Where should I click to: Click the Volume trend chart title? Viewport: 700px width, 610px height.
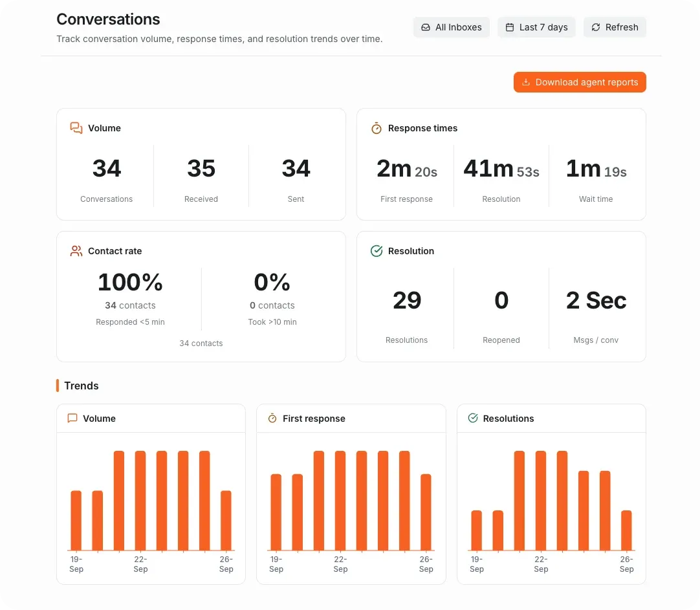(x=99, y=419)
